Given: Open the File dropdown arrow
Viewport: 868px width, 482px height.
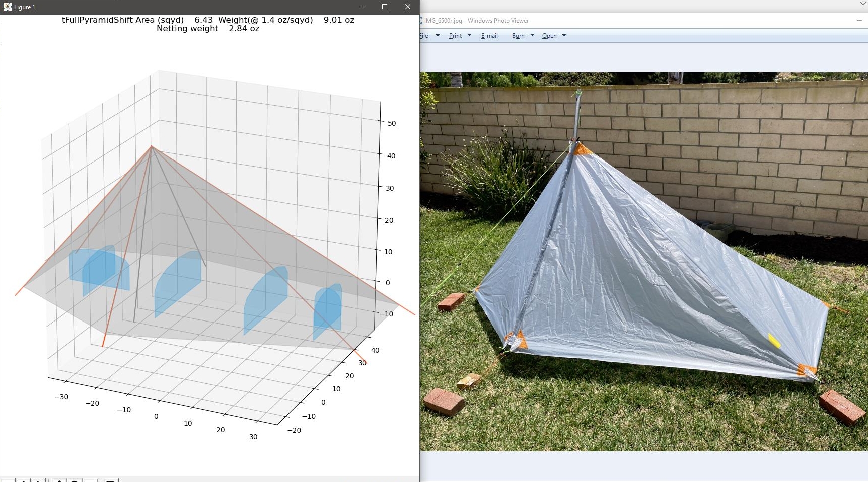Looking at the screenshot, I should (x=438, y=35).
